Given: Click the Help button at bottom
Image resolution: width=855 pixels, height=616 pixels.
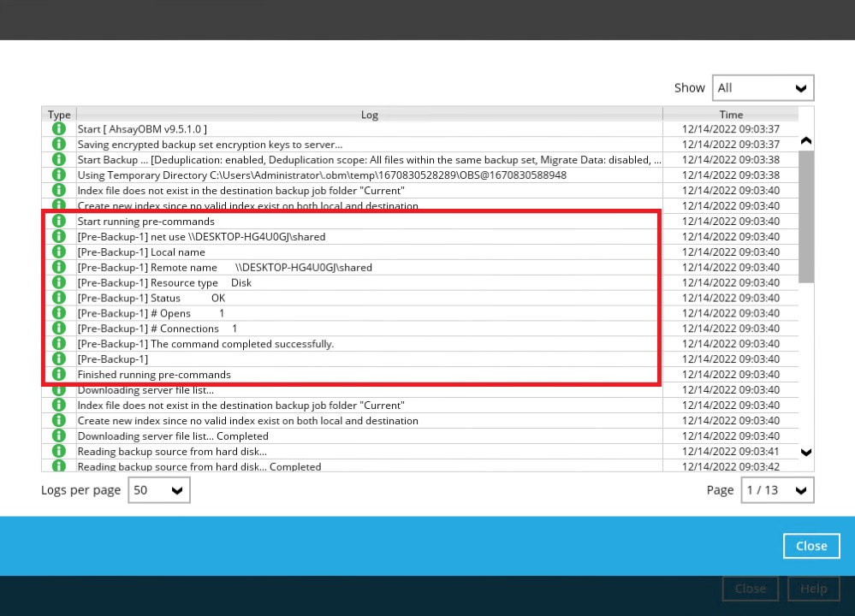Looking at the screenshot, I should point(813,589).
